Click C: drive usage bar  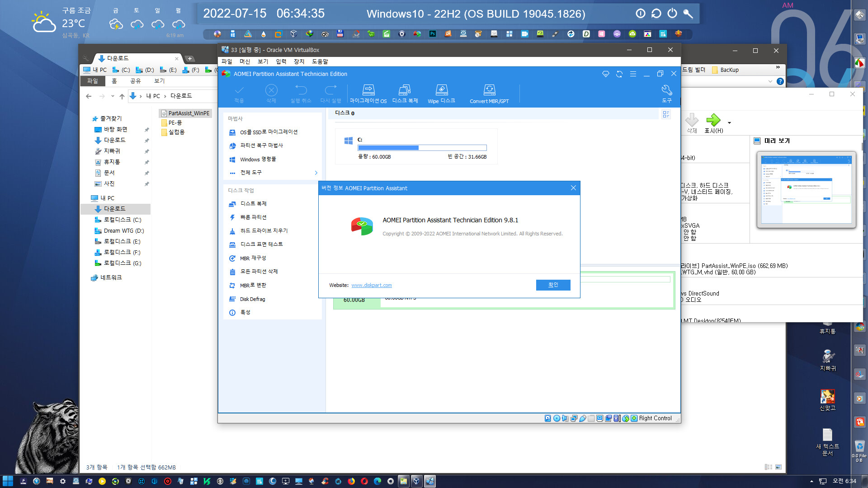422,148
